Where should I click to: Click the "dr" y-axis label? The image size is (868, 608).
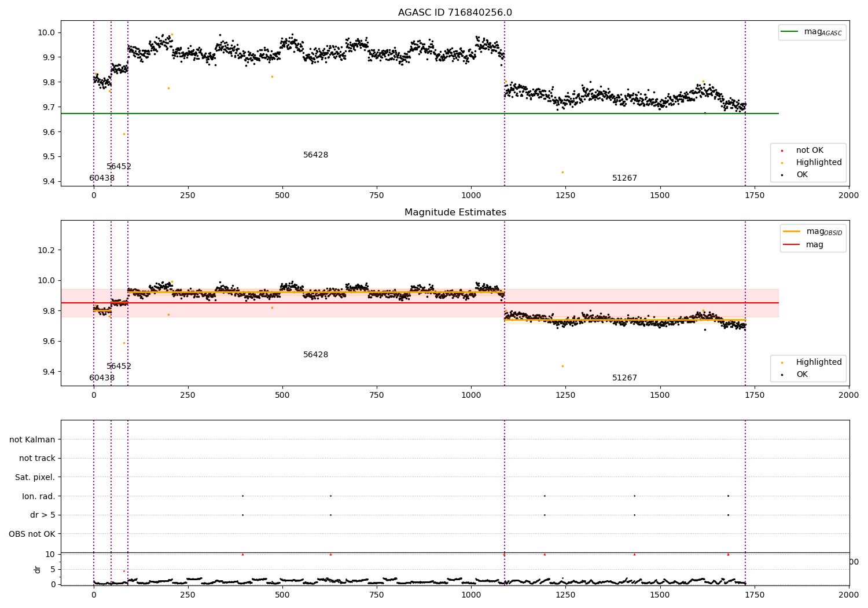(x=38, y=569)
